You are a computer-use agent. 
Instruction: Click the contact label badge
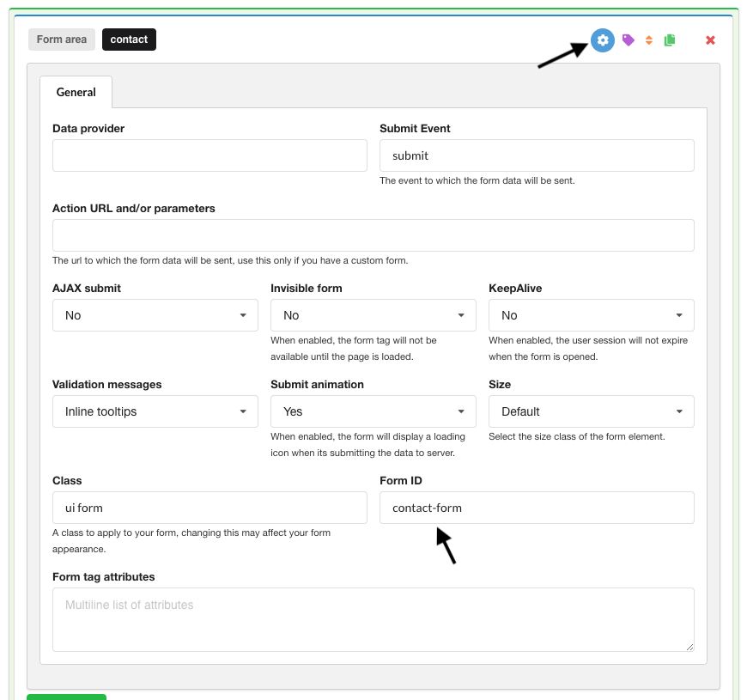[x=129, y=39]
